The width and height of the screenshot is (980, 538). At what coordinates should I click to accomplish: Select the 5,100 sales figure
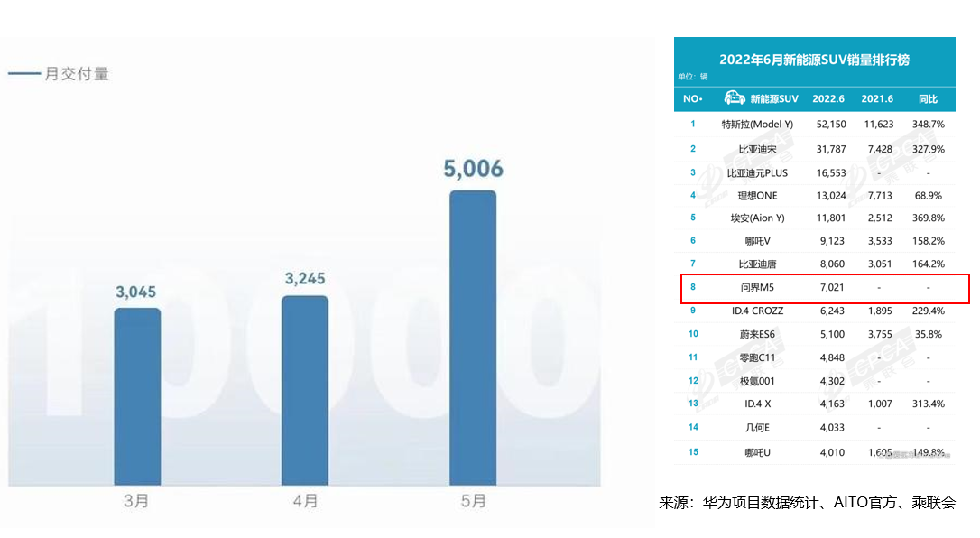click(x=833, y=334)
